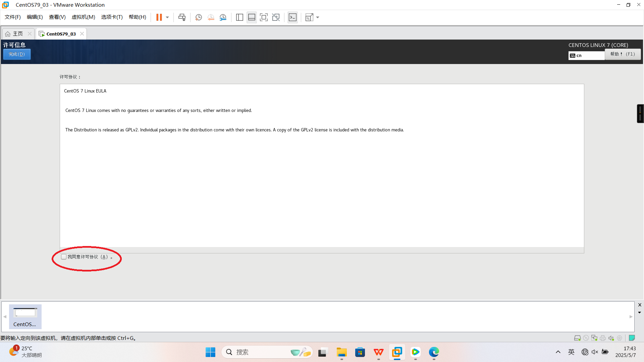This screenshot has width=644, height=362.
Task: Click the muted volume tray icon
Action: 595,352
